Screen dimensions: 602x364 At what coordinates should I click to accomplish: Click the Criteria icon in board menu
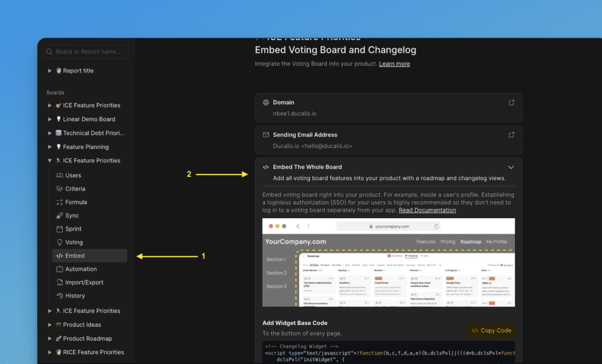[59, 189]
